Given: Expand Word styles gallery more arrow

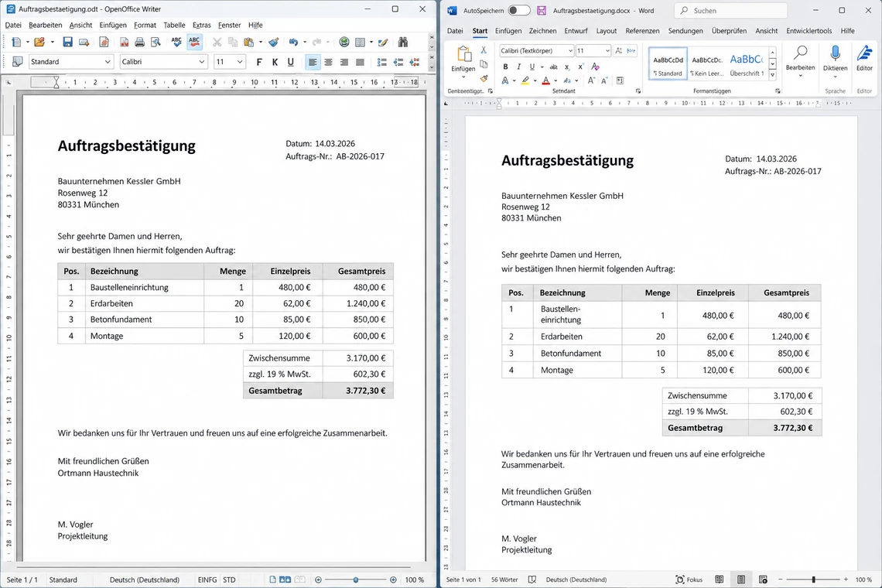Looking at the screenshot, I should 773,75.
